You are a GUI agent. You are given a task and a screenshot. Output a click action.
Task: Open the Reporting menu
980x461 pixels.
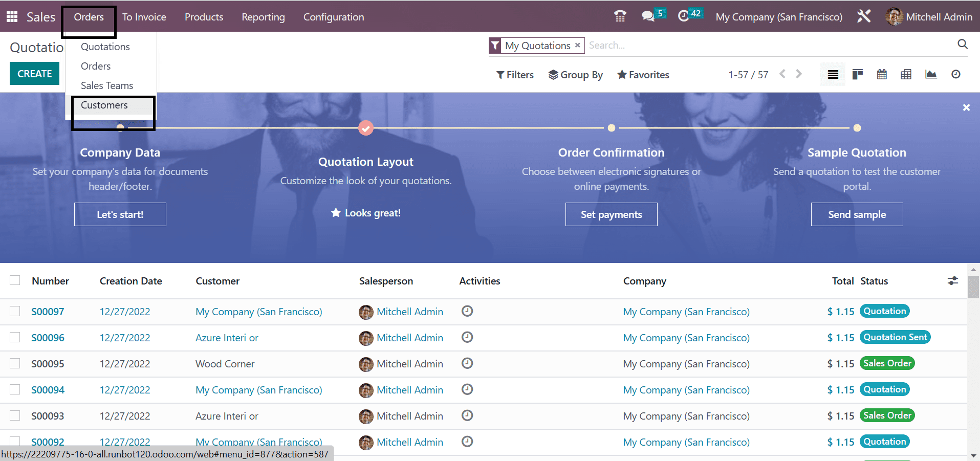(263, 17)
